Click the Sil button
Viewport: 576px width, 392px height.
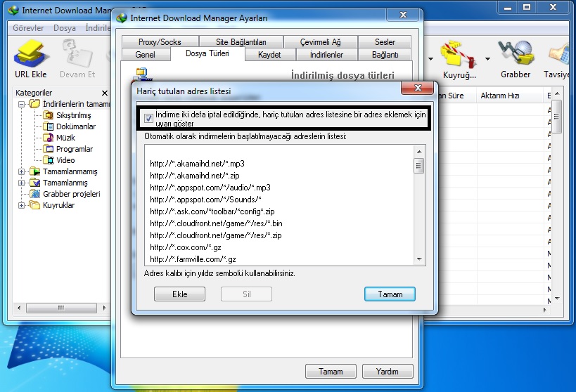point(246,294)
